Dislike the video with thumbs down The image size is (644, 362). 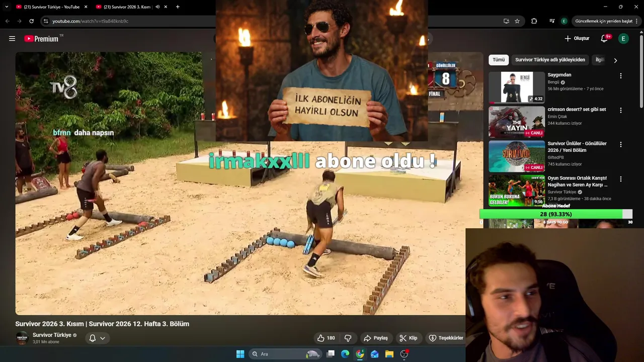[348, 338]
